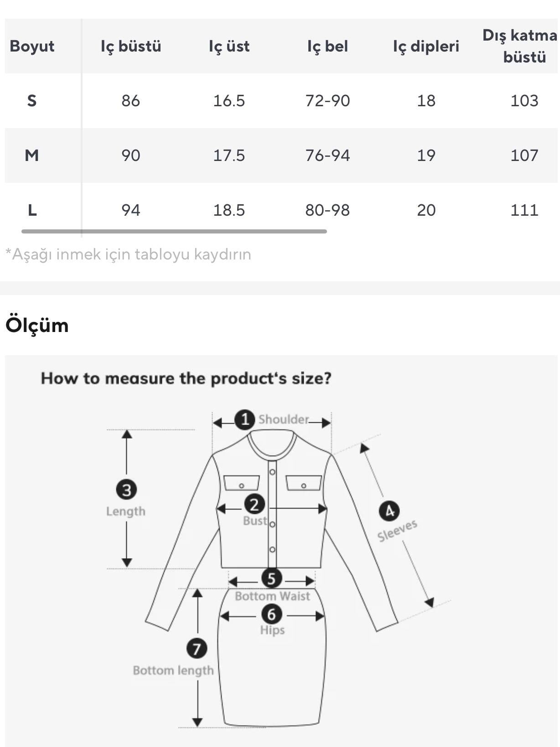The width and height of the screenshot is (560, 747).
Task: Click the M size row label
Action: pos(31,156)
